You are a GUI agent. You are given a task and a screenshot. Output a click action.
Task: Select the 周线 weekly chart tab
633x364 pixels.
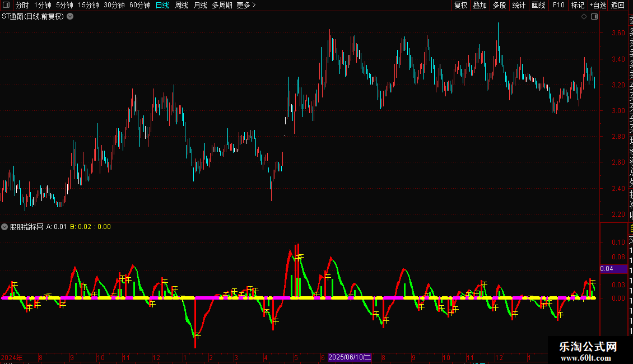point(181,5)
